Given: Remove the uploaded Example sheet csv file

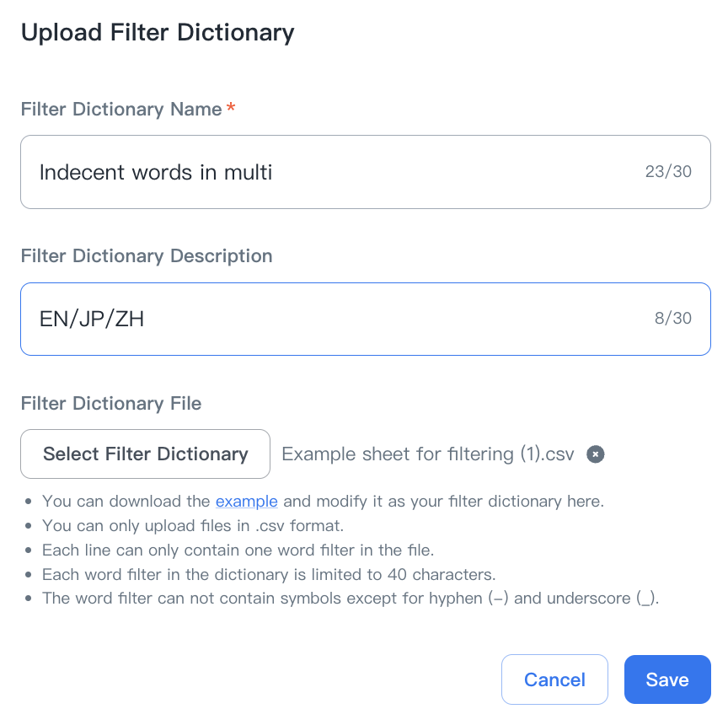Looking at the screenshot, I should pos(596,454).
